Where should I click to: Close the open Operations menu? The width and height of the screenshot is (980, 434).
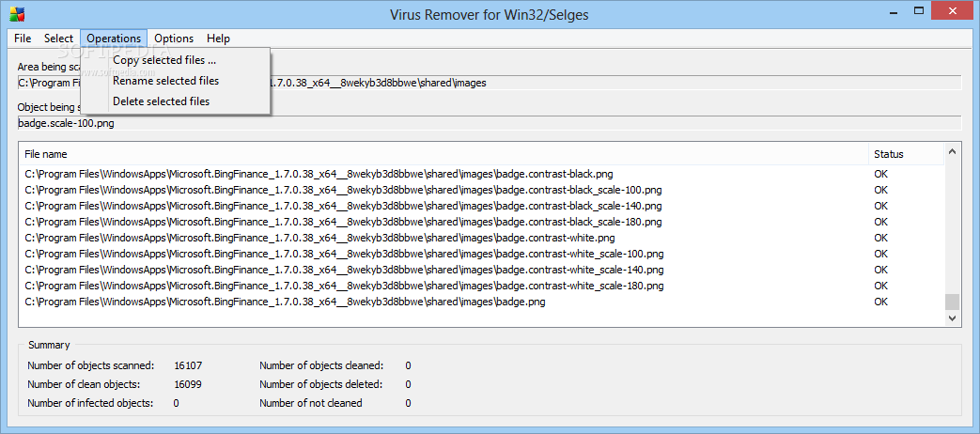tap(114, 39)
